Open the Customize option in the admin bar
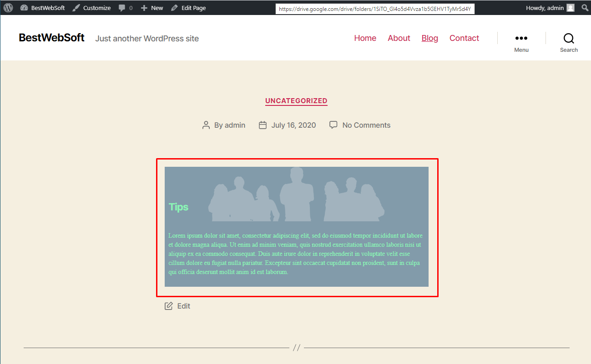The height and width of the screenshot is (364, 591). pyautogui.click(x=91, y=8)
